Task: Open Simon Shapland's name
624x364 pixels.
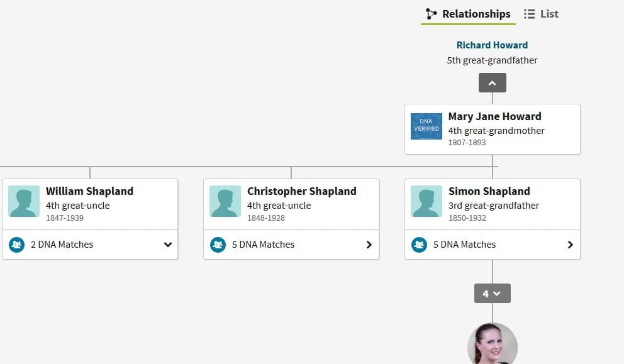Action: [x=489, y=191]
